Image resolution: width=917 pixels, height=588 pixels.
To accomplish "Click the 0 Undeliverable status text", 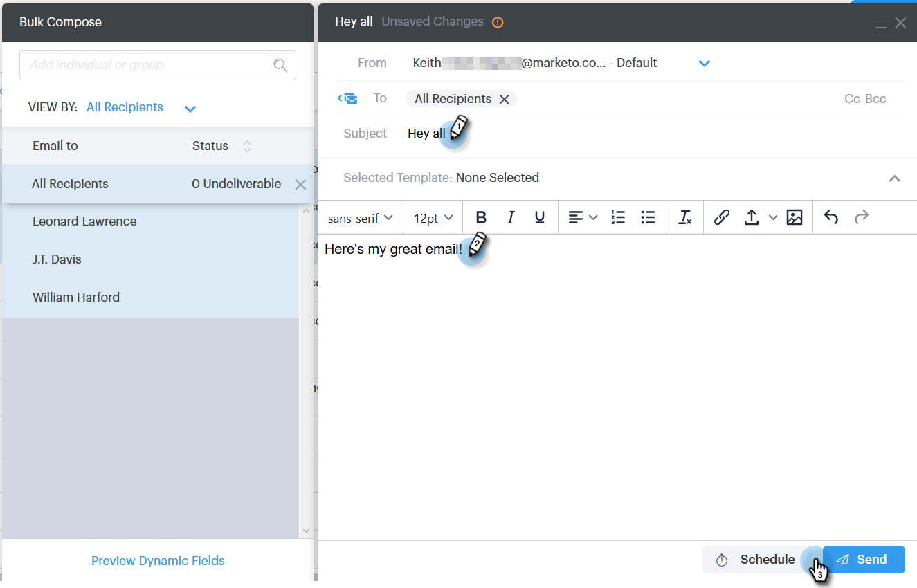I will 237,184.
